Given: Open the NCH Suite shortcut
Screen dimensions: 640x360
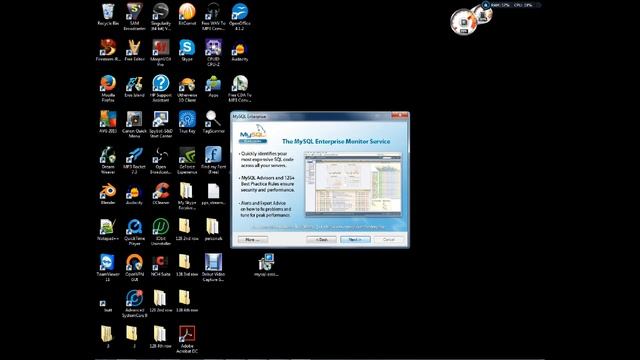Looking at the screenshot, I should (x=161, y=265).
